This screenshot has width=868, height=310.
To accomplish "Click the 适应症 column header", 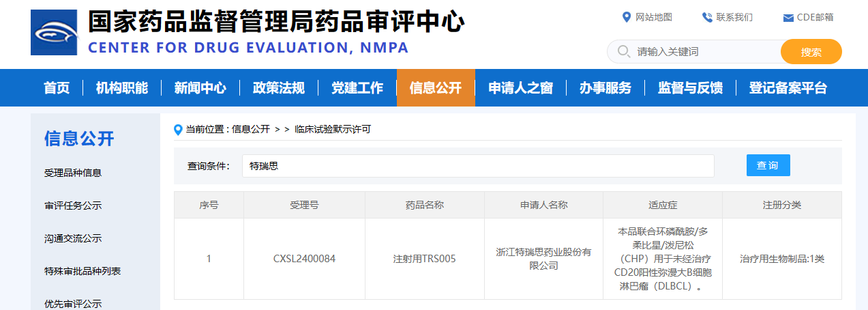I will 663,205.
